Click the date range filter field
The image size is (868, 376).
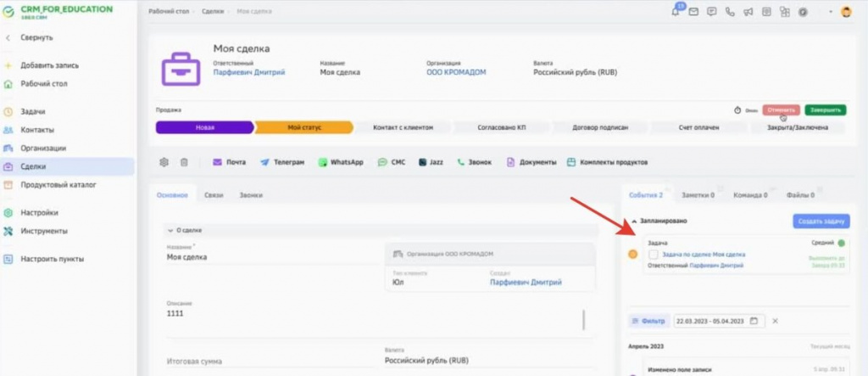(x=718, y=321)
